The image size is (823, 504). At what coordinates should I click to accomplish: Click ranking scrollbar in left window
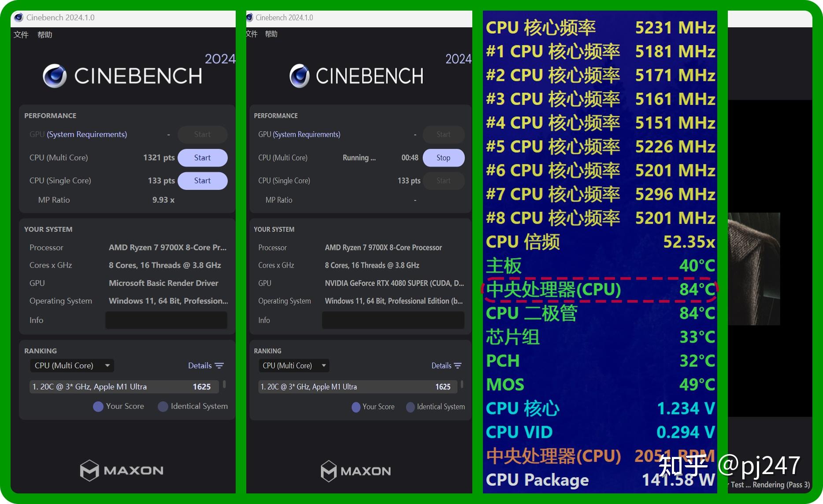click(x=224, y=384)
